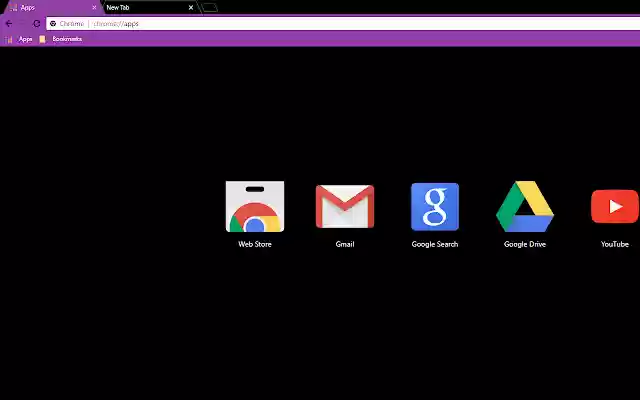The width and height of the screenshot is (640, 400).
Task: Click the Chrome site info icon
Action: (x=53, y=24)
